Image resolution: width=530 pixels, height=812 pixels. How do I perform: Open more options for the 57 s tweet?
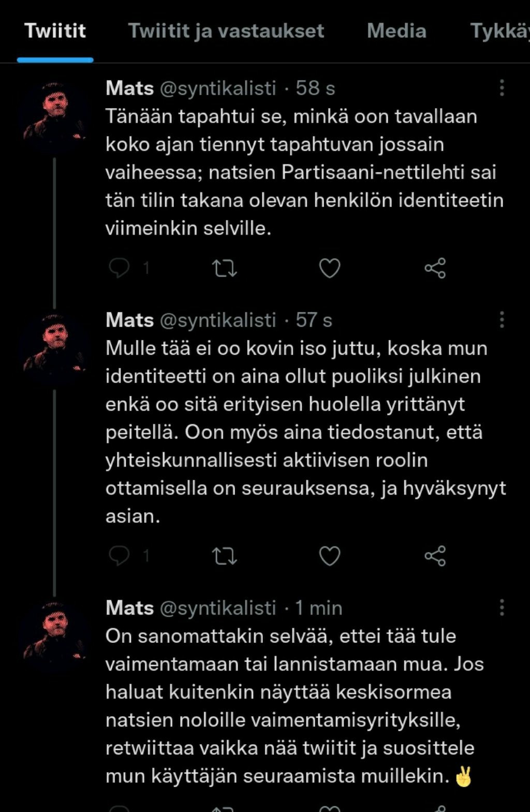502,320
